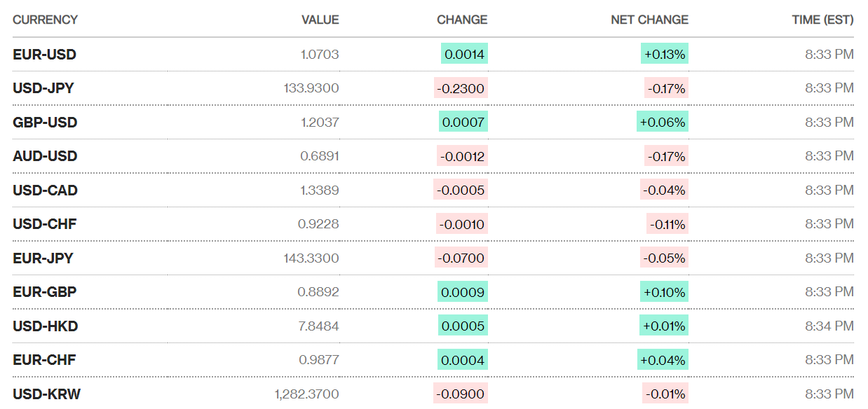Open the USD-JPY currency pair link
This screenshot has height=409, width=868.
(43, 88)
